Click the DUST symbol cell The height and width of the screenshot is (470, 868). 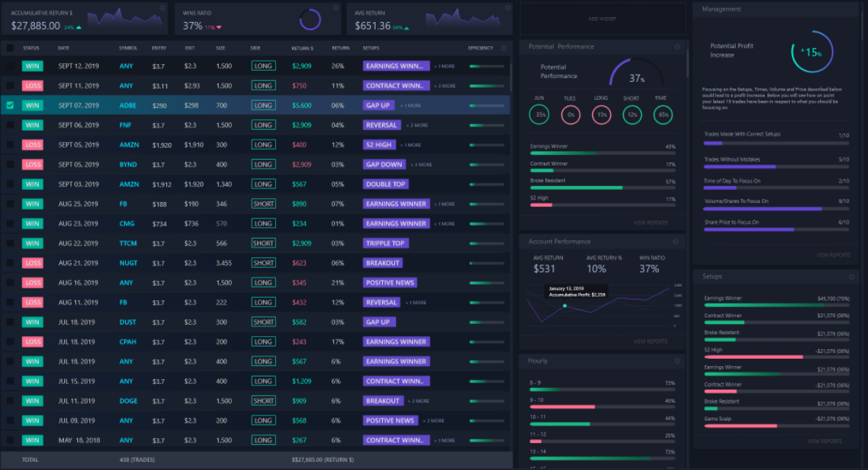point(128,322)
